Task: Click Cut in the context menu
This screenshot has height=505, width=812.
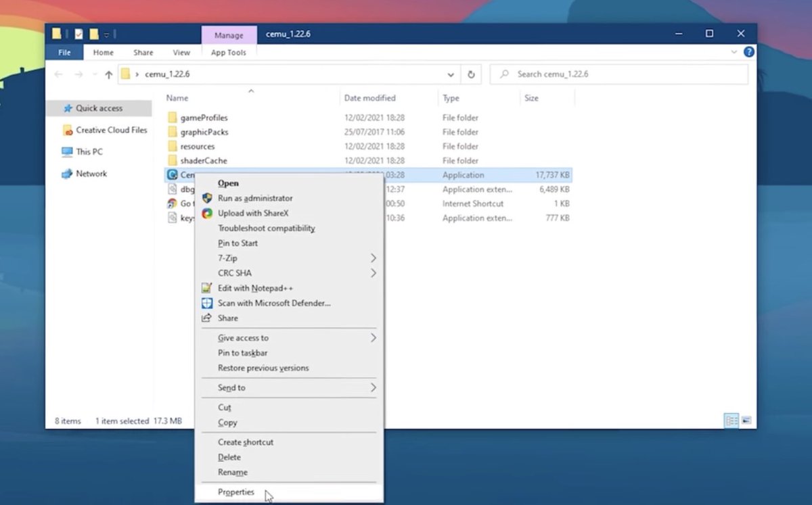Action: [x=225, y=408]
